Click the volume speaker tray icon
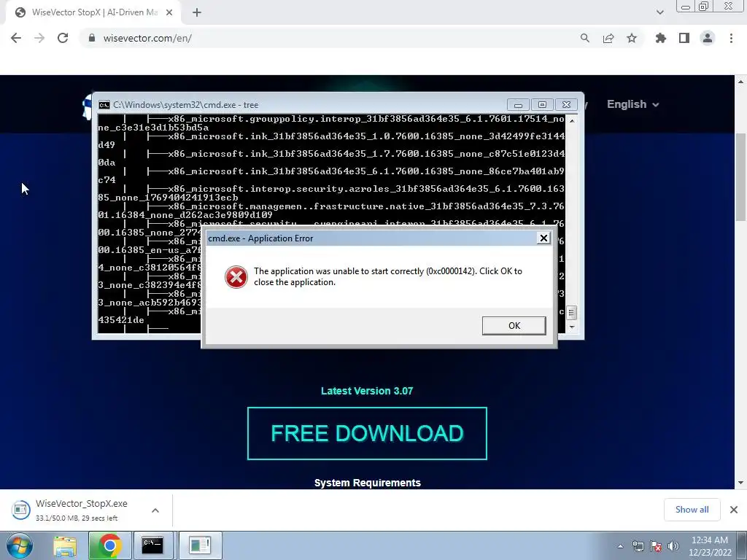The width and height of the screenshot is (747, 560). (x=673, y=546)
